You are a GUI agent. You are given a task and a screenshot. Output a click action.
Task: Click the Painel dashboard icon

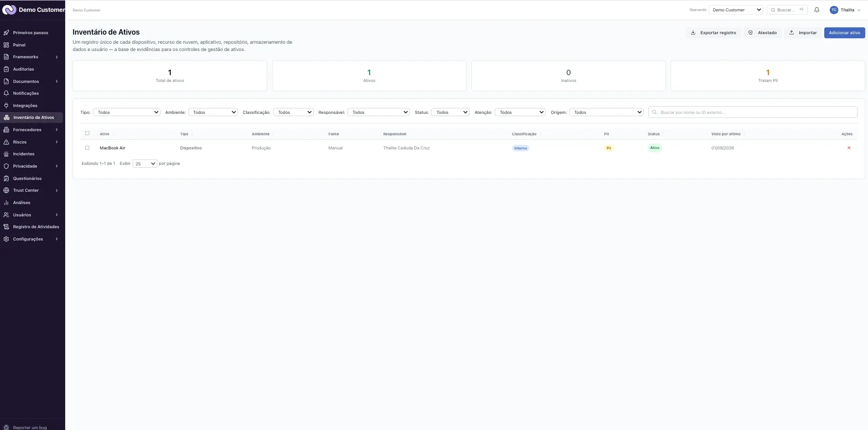coord(6,45)
